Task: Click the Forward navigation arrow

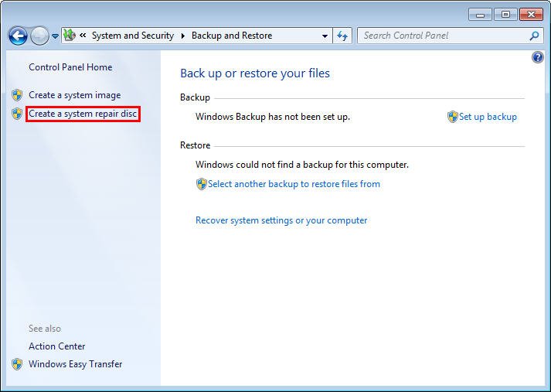Action: (x=39, y=36)
